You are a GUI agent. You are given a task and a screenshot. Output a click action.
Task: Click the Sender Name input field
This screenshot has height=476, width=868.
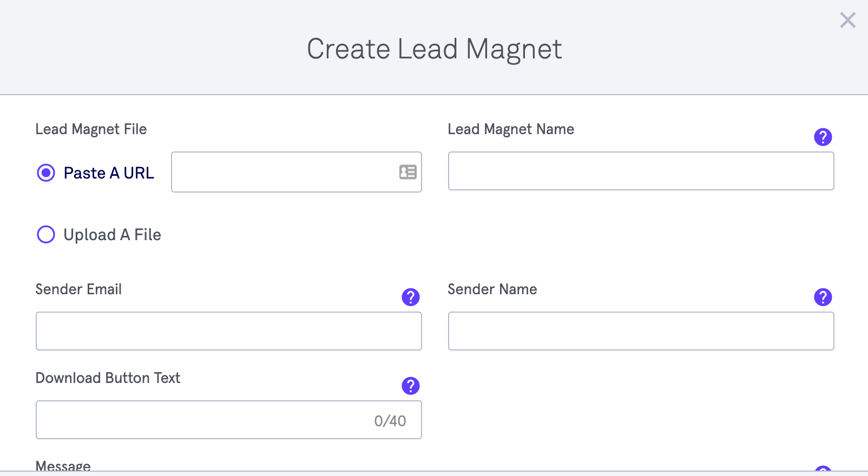pyautogui.click(x=641, y=331)
